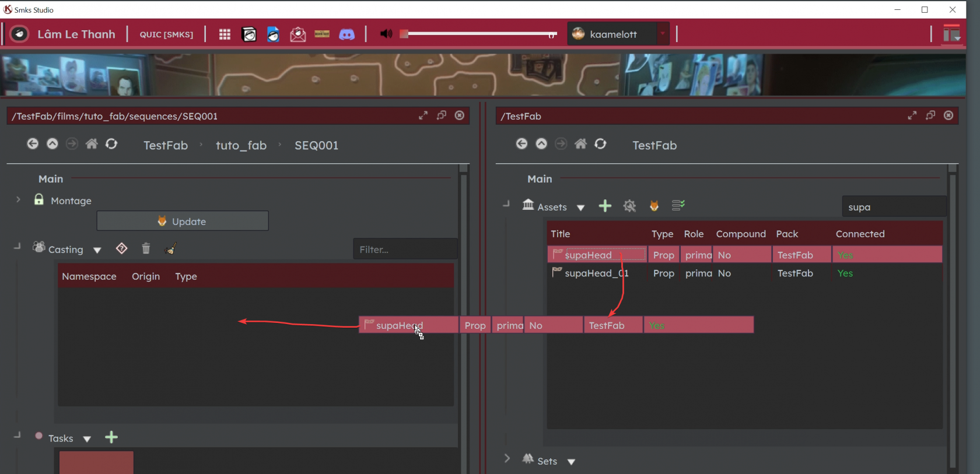Viewport: 980px width, 474px height.
Task: Open the penguin cube application icon
Action: (249, 34)
